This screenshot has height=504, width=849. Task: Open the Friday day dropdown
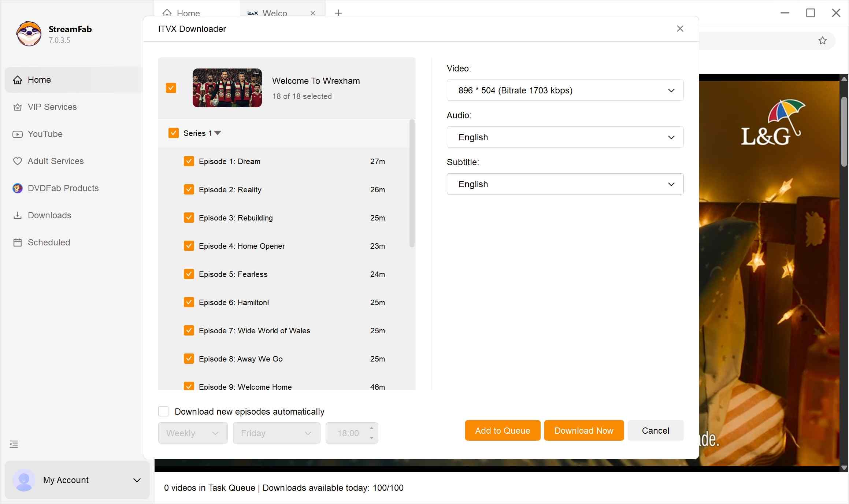click(x=277, y=433)
